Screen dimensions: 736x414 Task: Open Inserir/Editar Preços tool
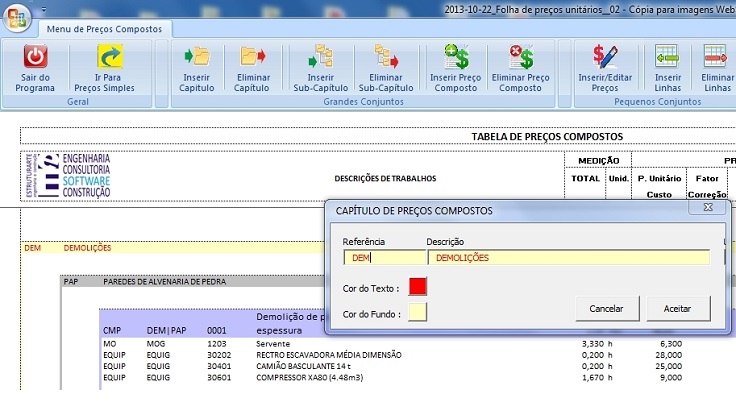tap(605, 57)
